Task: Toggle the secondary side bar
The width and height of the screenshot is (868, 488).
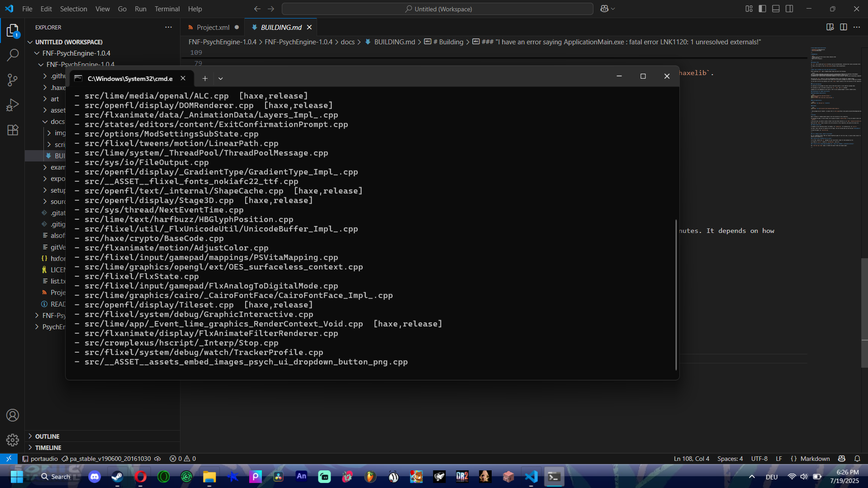Action: click(x=790, y=9)
